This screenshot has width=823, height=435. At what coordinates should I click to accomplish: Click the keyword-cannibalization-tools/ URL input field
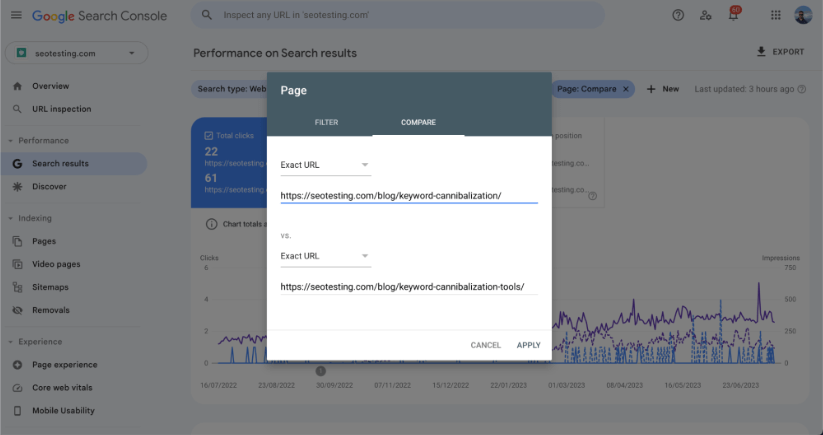coord(409,287)
